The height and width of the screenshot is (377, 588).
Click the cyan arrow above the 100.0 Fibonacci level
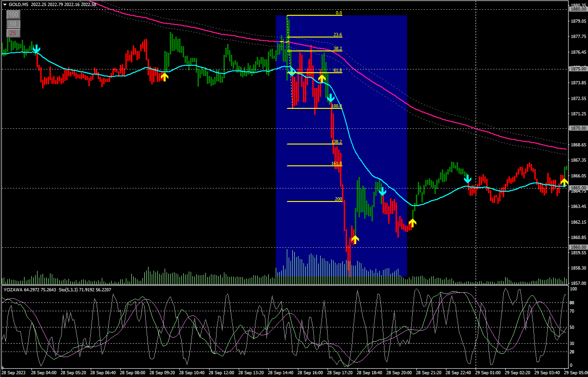click(330, 98)
